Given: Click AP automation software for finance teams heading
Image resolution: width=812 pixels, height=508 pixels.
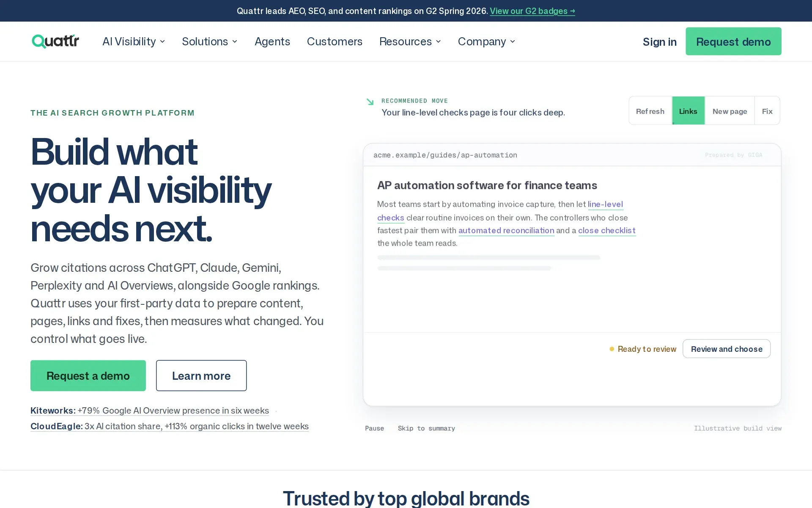Looking at the screenshot, I should tap(487, 185).
